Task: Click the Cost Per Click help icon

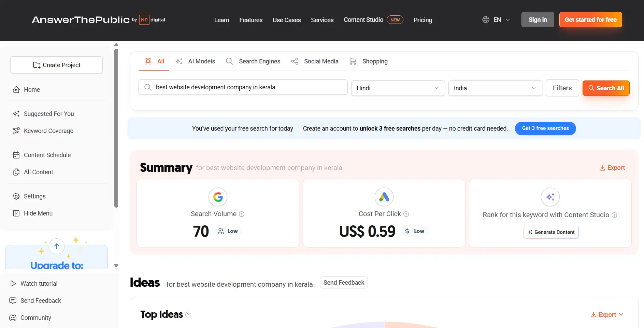Action: (406, 214)
